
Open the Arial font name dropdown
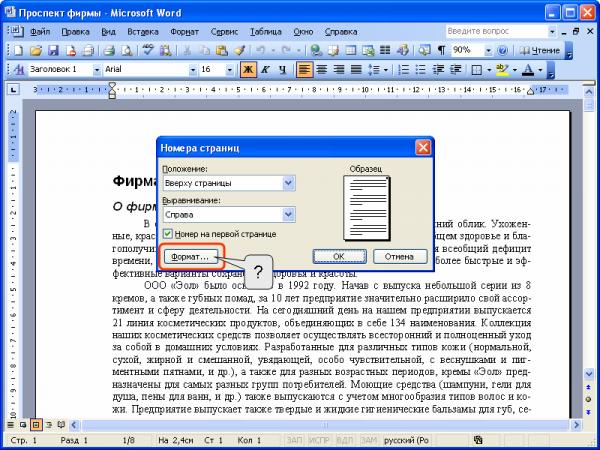click(192, 70)
